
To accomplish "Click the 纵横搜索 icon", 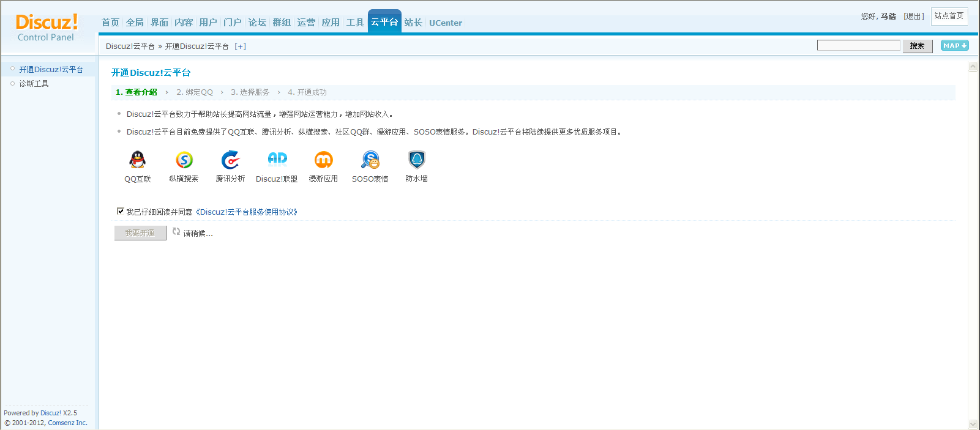I will tap(184, 160).
